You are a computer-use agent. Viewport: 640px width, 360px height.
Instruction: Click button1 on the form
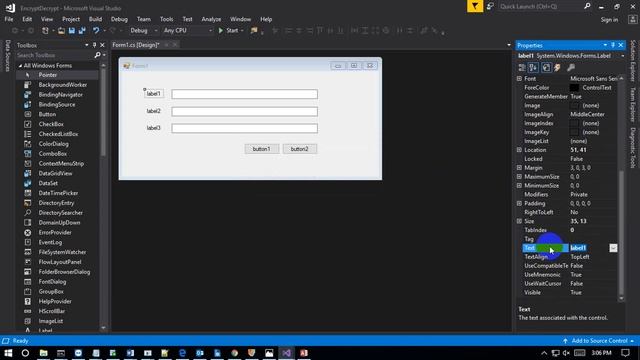point(262,149)
